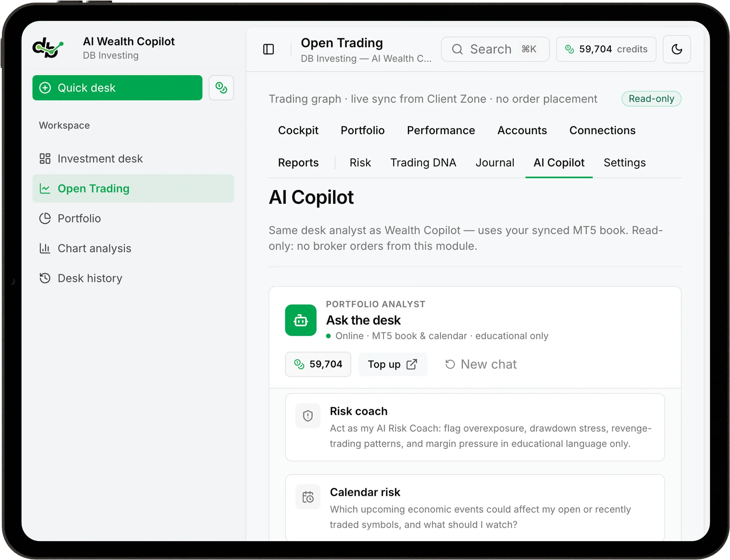
Task: Select the Risk coach prompt card
Action: coord(475,427)
